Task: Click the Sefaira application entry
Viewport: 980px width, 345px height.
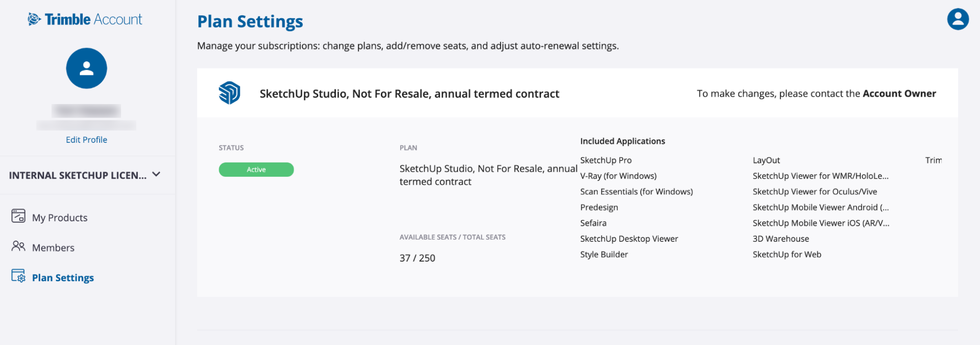Action: (x=593, y=223)
